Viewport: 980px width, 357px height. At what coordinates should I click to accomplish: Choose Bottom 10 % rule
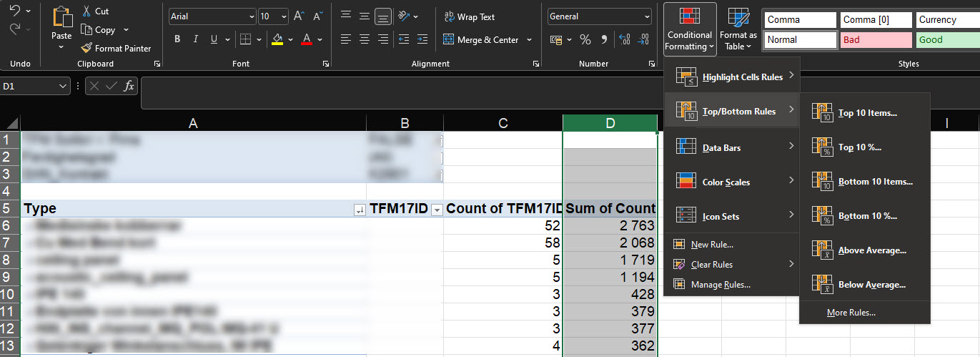pyautogui.click(x=864, y=216)
